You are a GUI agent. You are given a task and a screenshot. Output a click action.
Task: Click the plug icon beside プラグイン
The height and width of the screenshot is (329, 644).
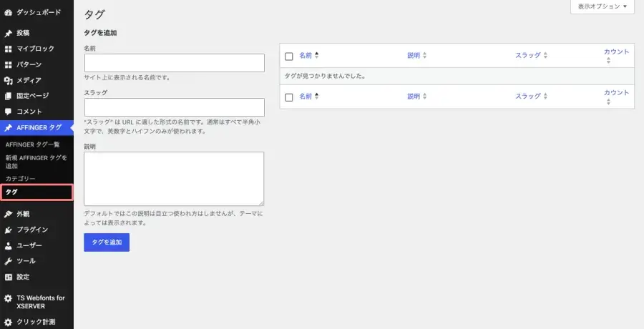pyautogui.click(x=8, y=230)
